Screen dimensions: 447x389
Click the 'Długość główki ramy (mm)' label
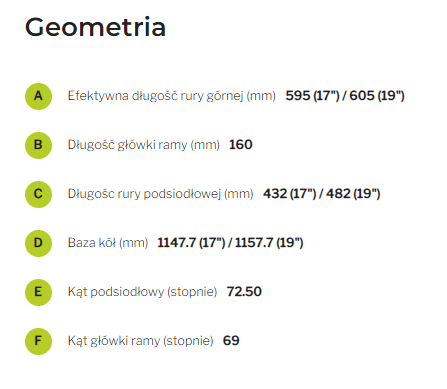tap(144, 145)
